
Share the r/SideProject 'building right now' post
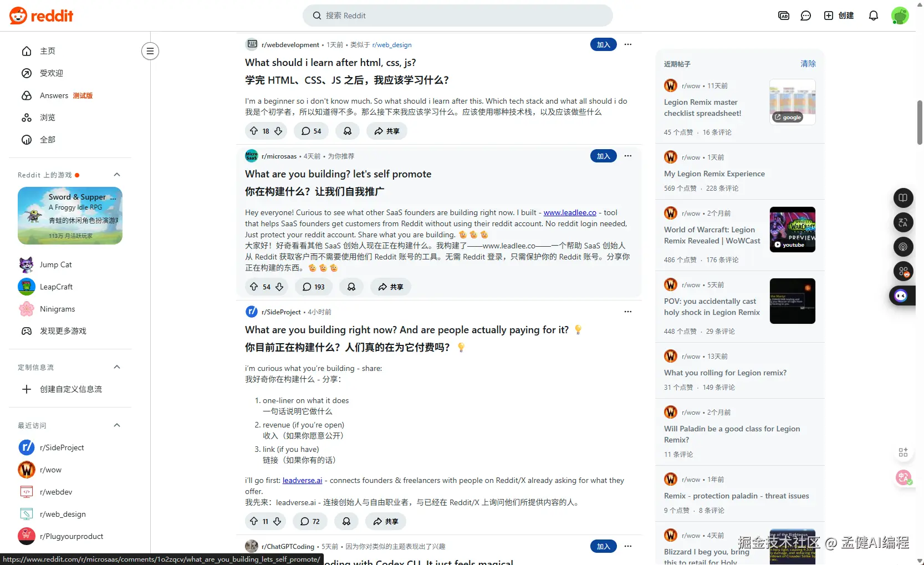pos(386,521)
